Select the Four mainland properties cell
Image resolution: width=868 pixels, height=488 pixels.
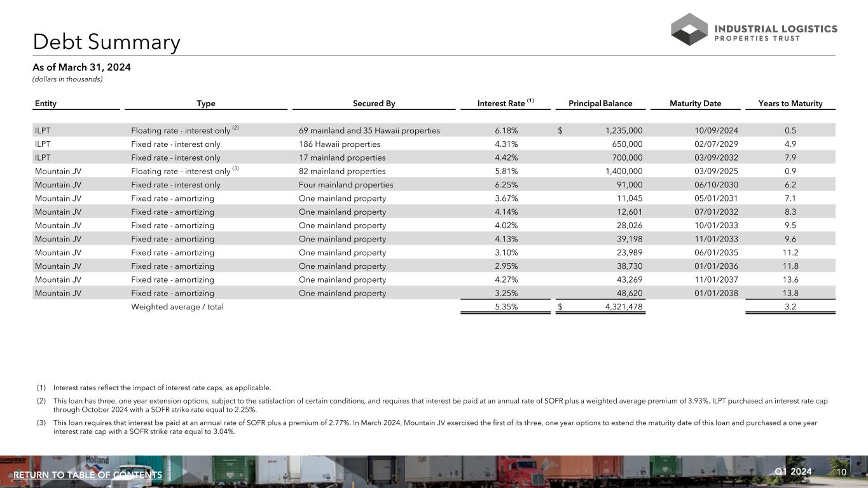pos(346,185)
